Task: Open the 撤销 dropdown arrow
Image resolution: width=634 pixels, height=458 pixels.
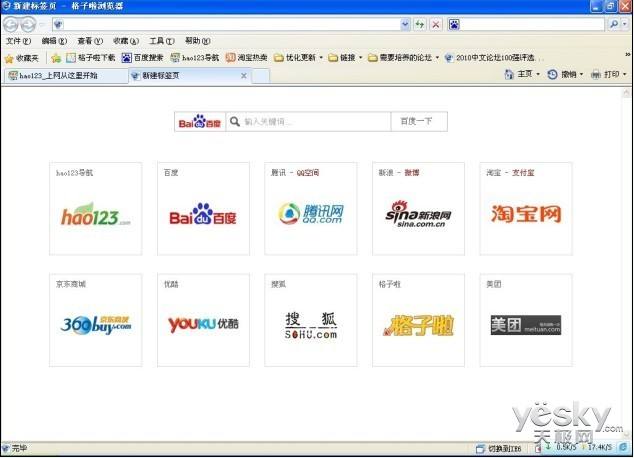Action: 581,74
